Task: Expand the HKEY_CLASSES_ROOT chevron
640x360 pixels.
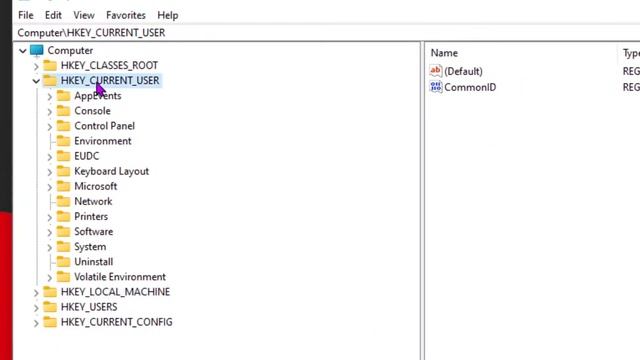Action: tap(36, 66)
